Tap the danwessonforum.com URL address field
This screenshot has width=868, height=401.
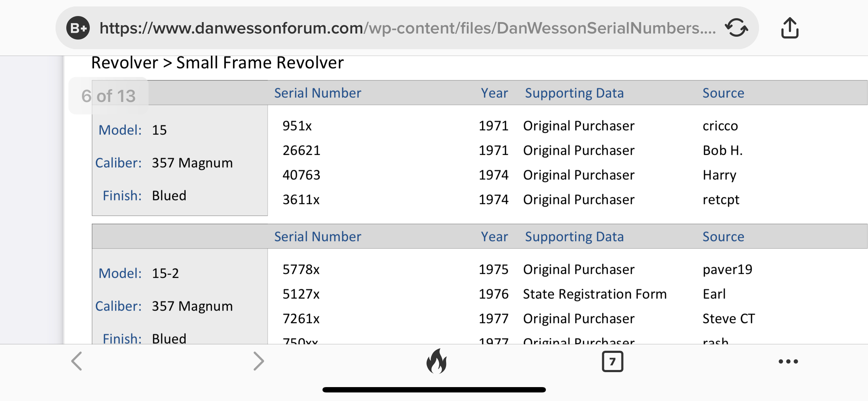click(x=406, y=28)
